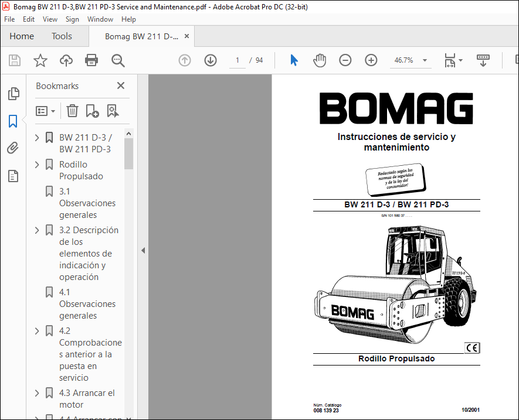
Task: Open the Rodillo Propulsado bookmark
Action: (81, 170)
